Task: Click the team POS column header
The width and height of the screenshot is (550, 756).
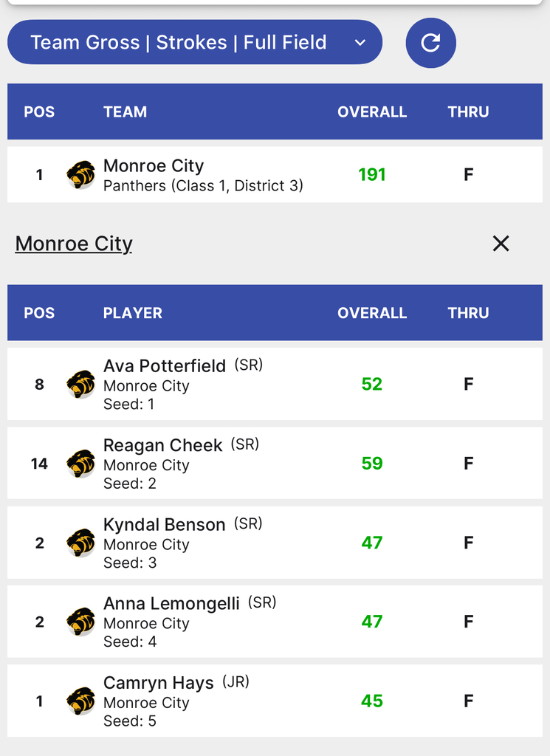Action: [39, 112]
